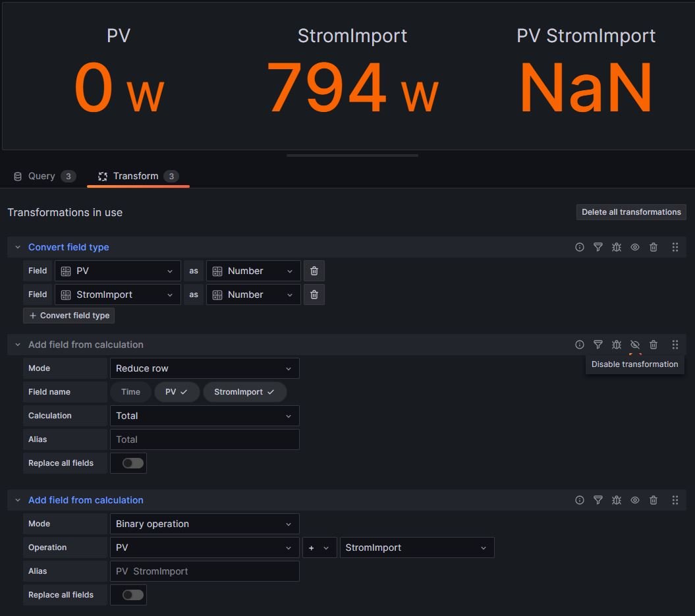Click the filter icon on Convert field type row
Viewport: 695px width, 616px height.
[598, 247]
